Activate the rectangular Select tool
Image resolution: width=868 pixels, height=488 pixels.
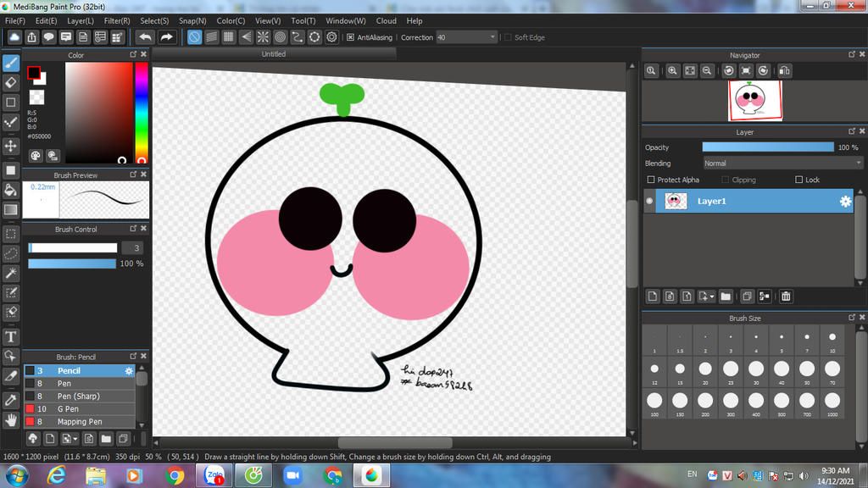tap(11, 234)
